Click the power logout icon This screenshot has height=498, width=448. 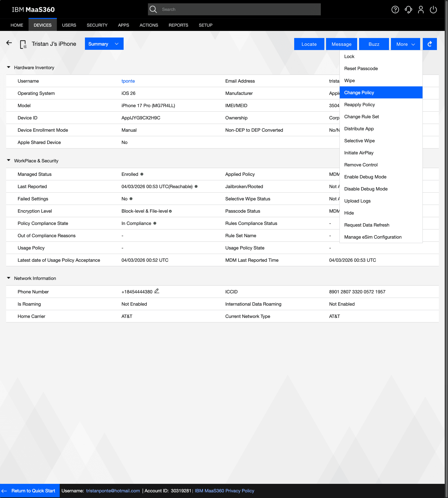[433, 10]
